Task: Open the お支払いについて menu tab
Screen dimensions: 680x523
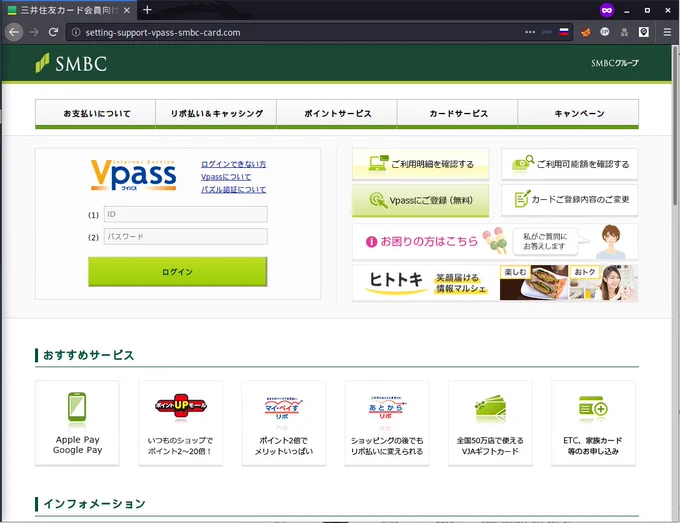Action: point(95,114)
